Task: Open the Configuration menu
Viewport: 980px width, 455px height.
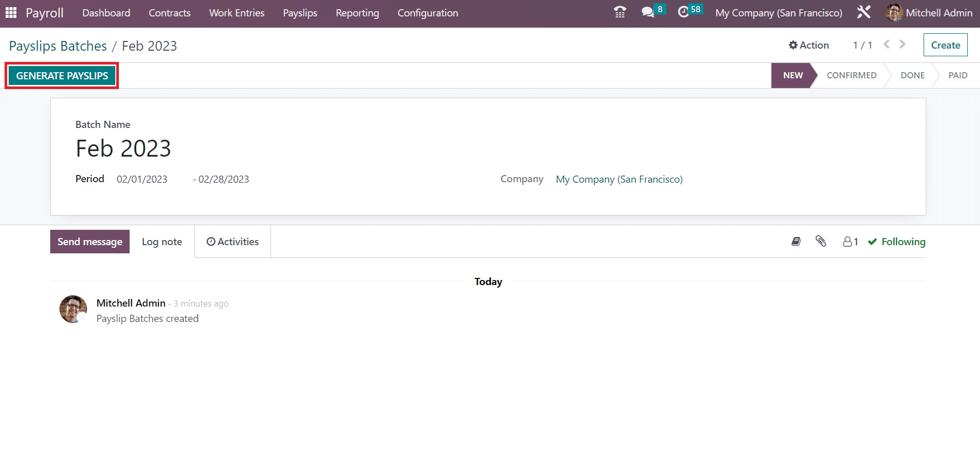Action: pos(428,13)
